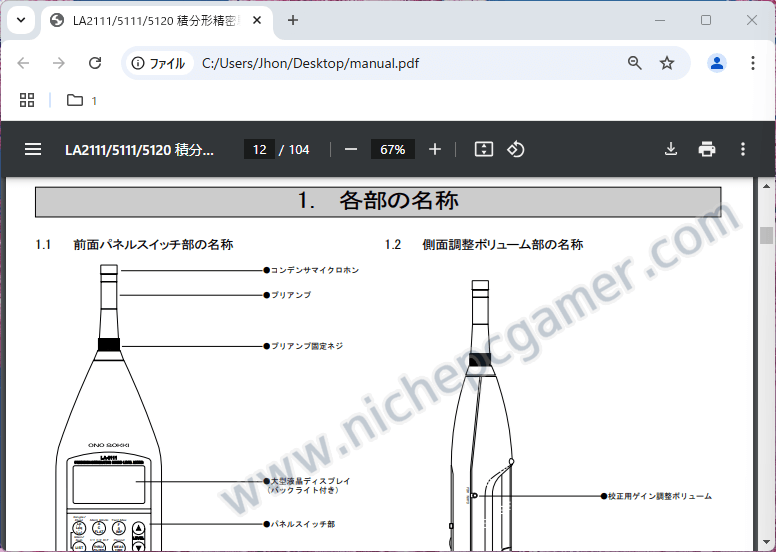776x552 pixels.
Task: Rotate the PDF counterclockwise
Action: point(516,150)
